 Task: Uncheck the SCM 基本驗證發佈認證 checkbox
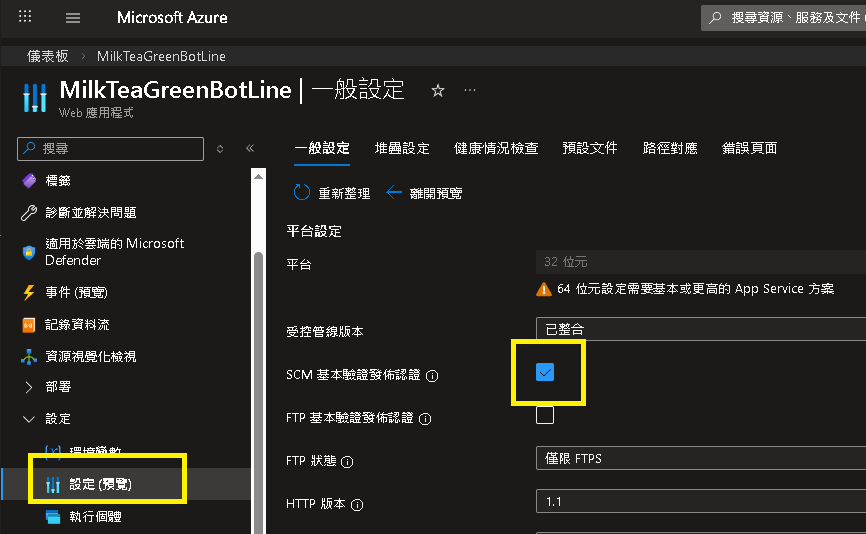point(545,373)
